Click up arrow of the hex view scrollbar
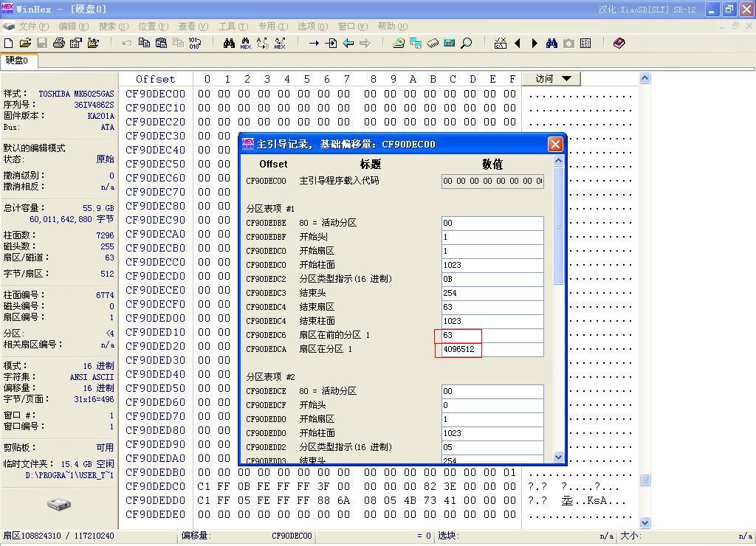Viewport: 756px width, 546px height. (645, 78)
